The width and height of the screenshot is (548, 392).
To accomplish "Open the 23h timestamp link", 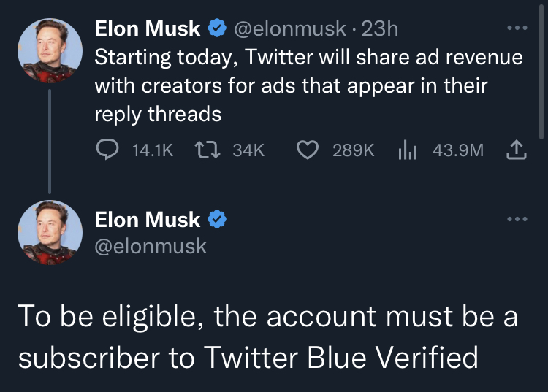I will (x=379, y=28).
